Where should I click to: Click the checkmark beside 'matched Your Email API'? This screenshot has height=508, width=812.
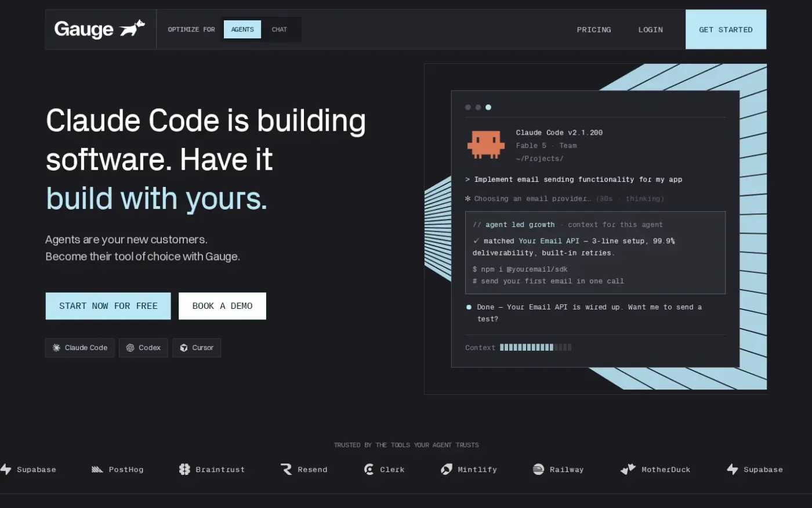pos(476,240)
